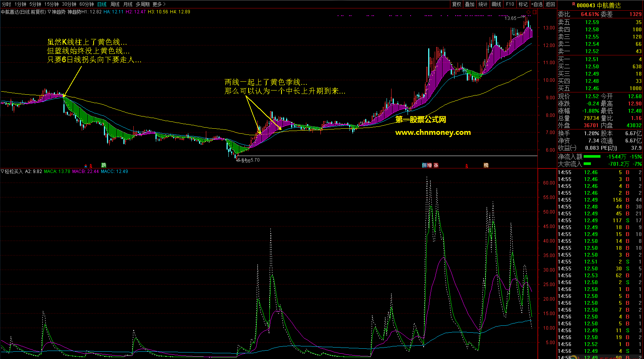Image resolution: width=644 pixels, height=359 pixels.
Task: Click the red 涨 event marker
Action: coord(436,165)
